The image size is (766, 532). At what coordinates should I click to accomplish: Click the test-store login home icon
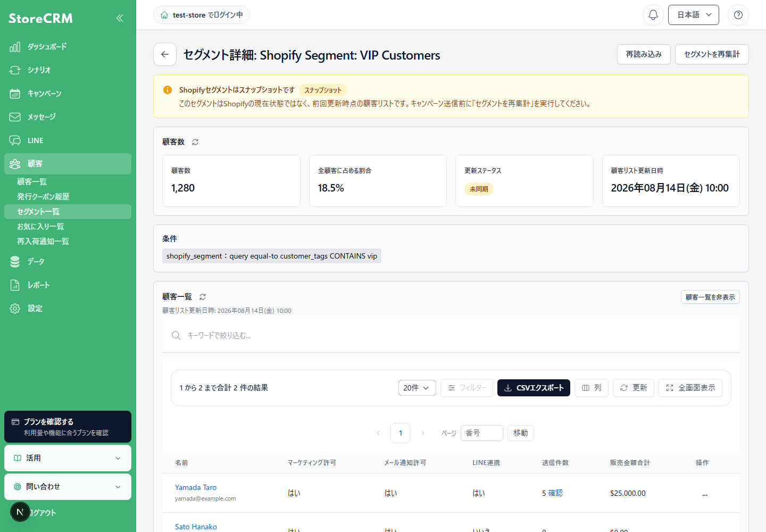tap(164, 15)
